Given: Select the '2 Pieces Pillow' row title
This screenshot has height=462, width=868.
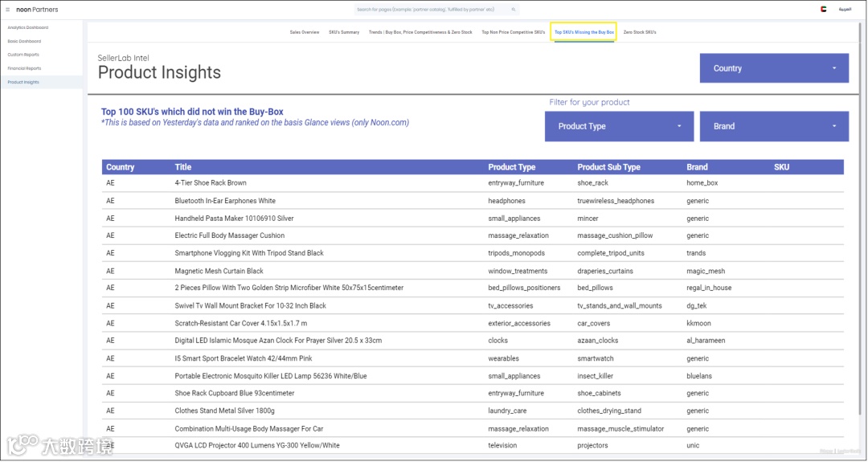Looking at the screenshot, I should pos(289,288).
